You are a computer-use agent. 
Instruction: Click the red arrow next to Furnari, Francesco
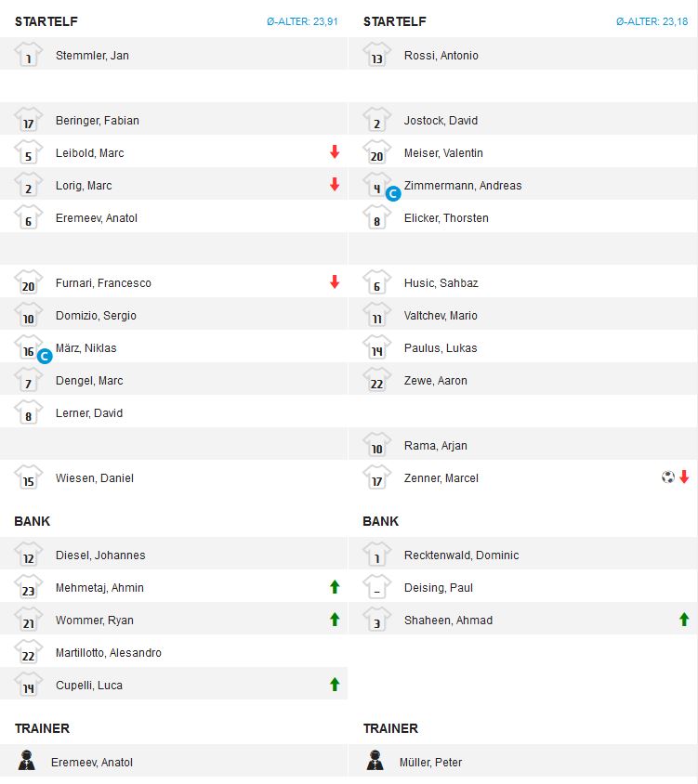click(x=335, y=282)
